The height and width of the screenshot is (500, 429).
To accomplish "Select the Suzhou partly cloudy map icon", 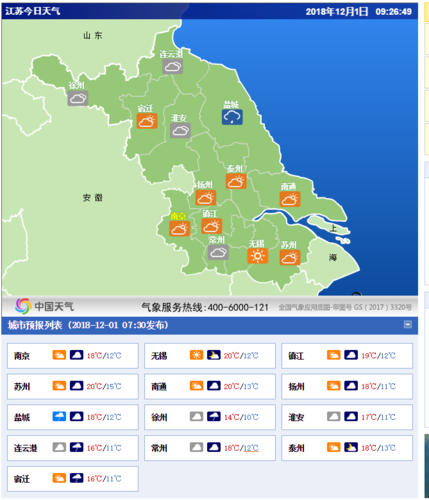I will pos(290,258).
